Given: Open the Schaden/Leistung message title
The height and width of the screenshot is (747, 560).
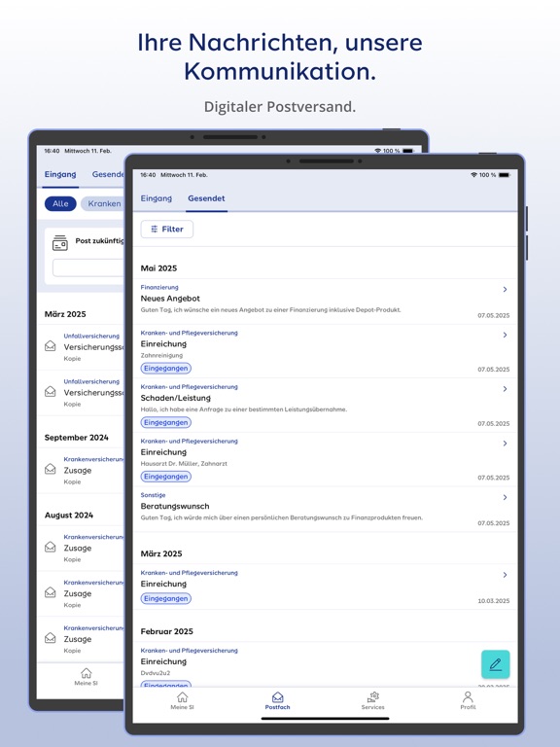Looking at the screenshot, I should coord(175,398).
